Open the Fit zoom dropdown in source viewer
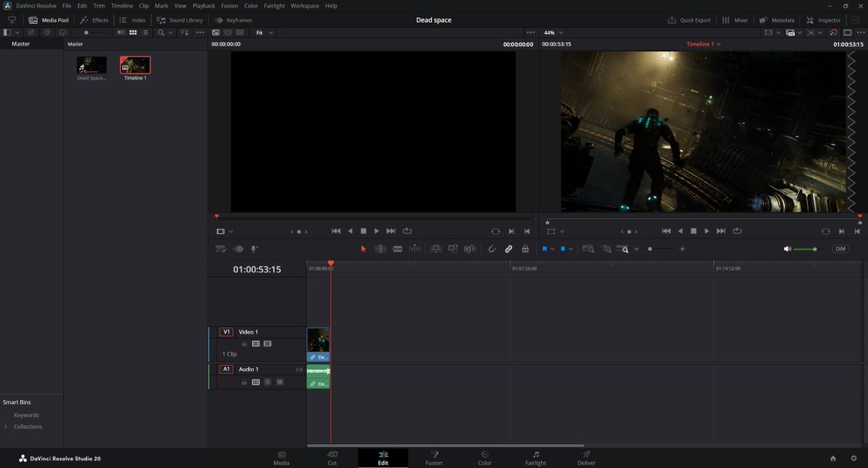This screenshot has height=468, width=868. [x=265, y=33]
